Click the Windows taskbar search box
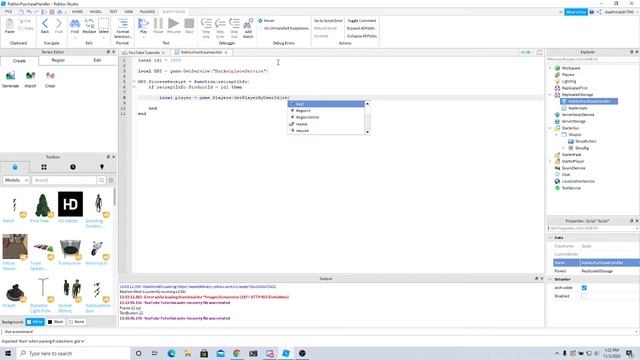This screenshot has width=640, height=360. point(73,353)
